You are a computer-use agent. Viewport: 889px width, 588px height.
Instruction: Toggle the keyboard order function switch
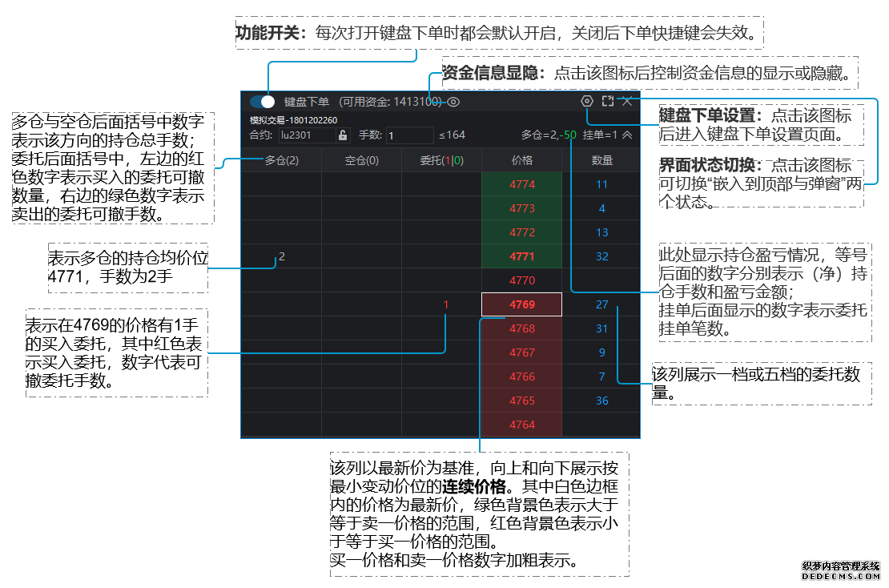click(262, 102)
